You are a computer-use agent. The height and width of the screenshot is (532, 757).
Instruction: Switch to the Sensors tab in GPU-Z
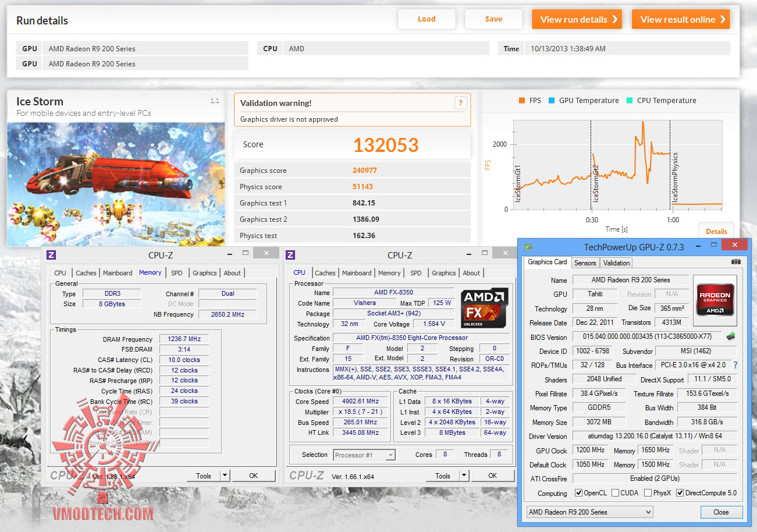(585, 263)
